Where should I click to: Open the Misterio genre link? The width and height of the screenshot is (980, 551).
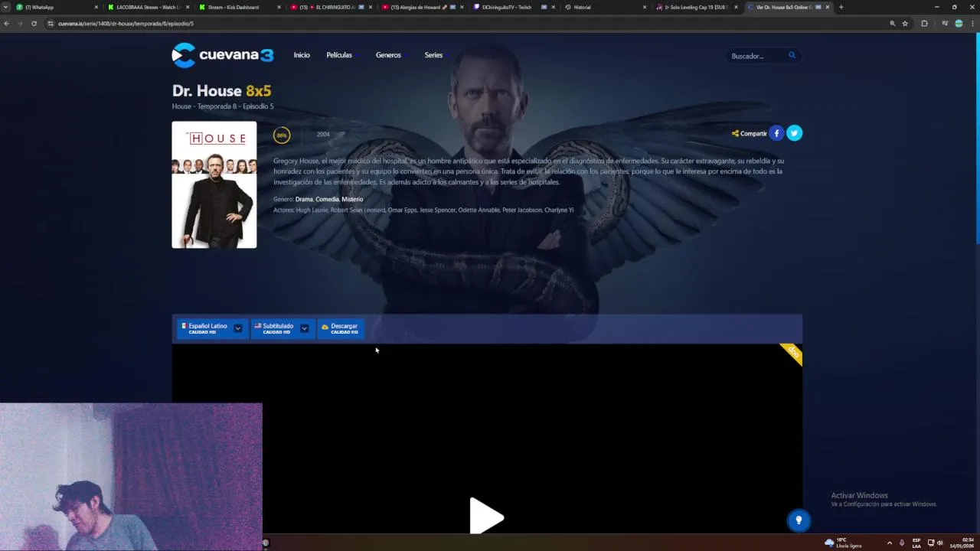pyautogui.click(x=352, y=199)
